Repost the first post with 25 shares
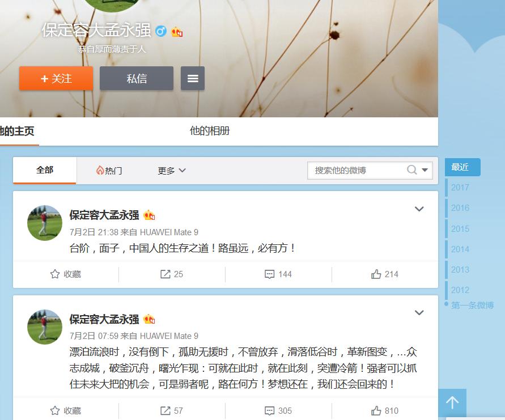 (172, 274)
